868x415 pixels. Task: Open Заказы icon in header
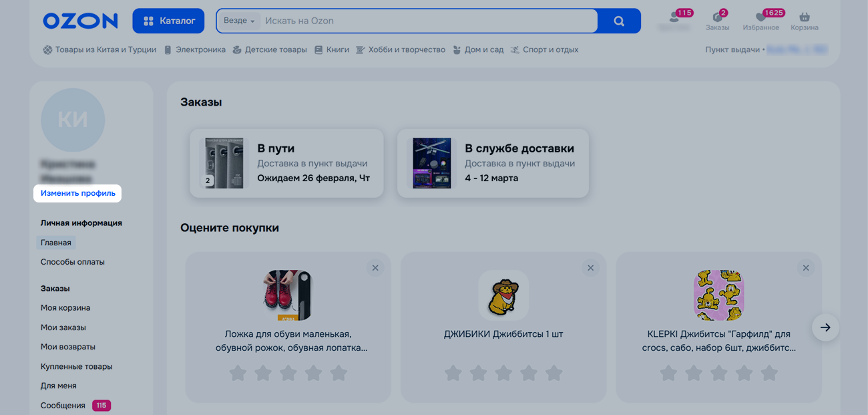pos(717,20)
